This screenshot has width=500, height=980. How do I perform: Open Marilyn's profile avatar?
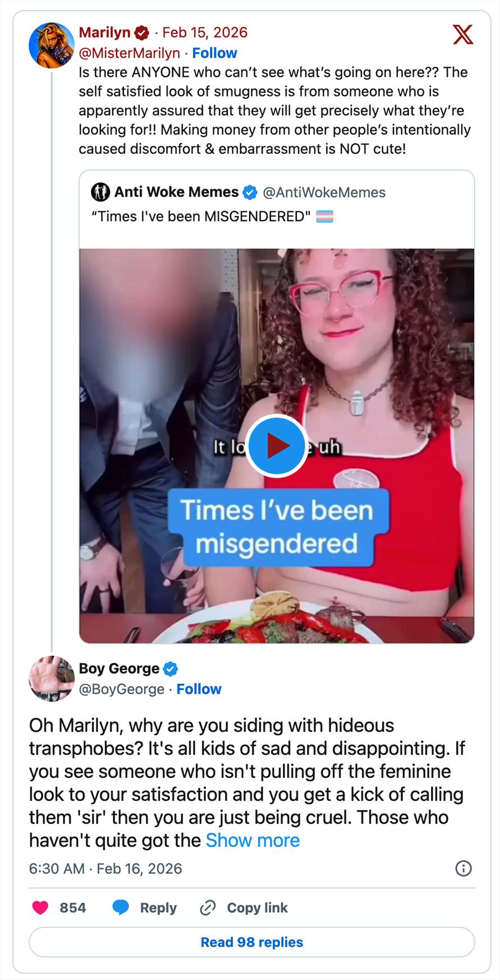51,45
